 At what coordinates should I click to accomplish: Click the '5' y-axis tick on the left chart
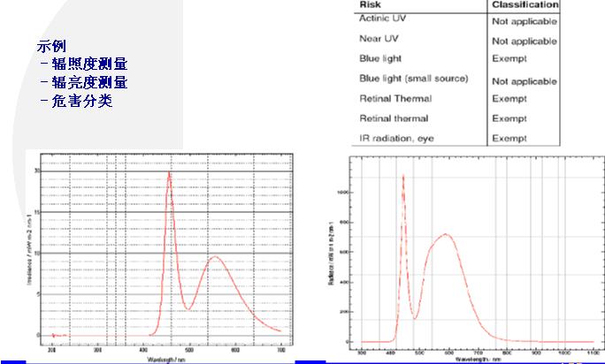coord(38,294)
